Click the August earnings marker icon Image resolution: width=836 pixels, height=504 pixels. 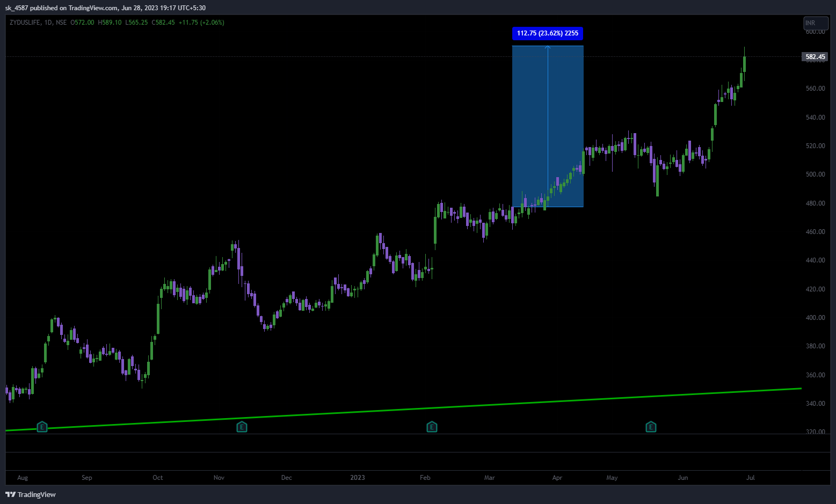point(42,427)
